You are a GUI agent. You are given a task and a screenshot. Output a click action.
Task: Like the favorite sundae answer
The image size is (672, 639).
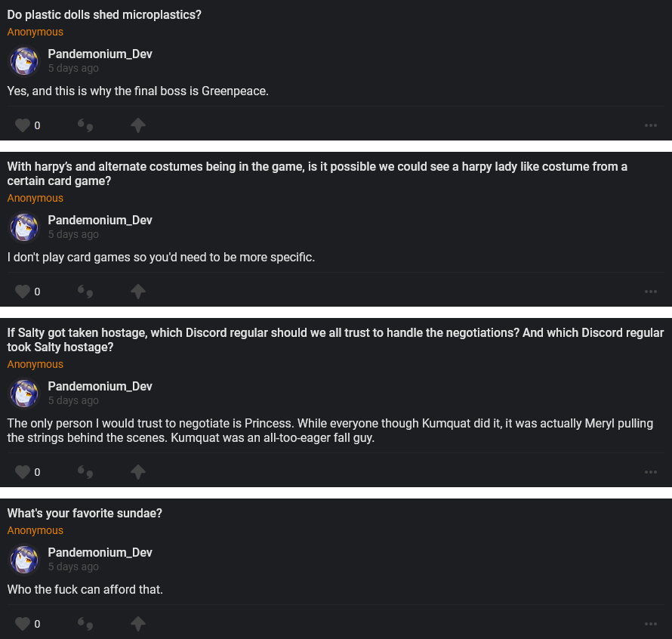point(23,624)
